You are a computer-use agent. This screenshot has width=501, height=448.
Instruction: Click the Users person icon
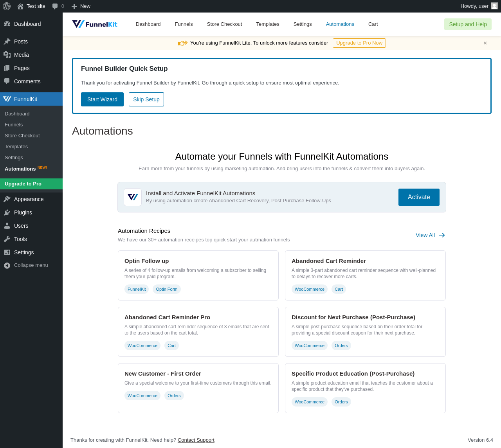7,226
